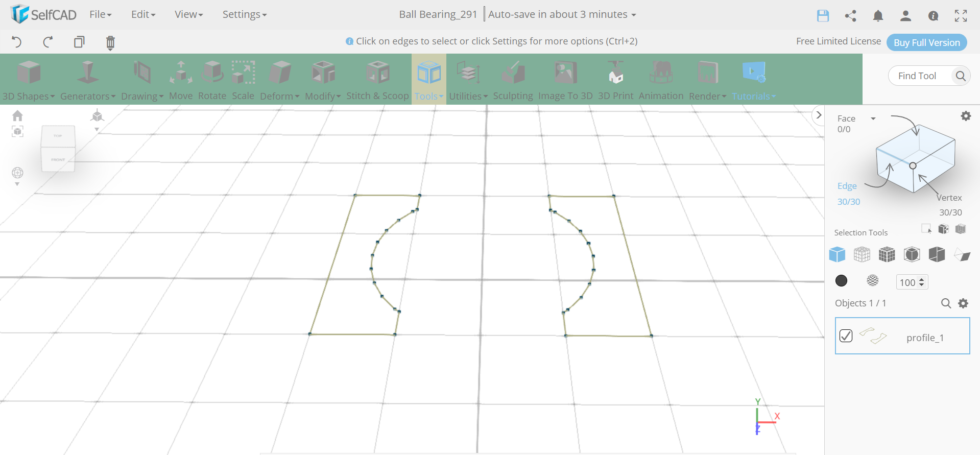Open the Share icon
Viewport: 980px width, 455px height.
(x=850, y=16)
